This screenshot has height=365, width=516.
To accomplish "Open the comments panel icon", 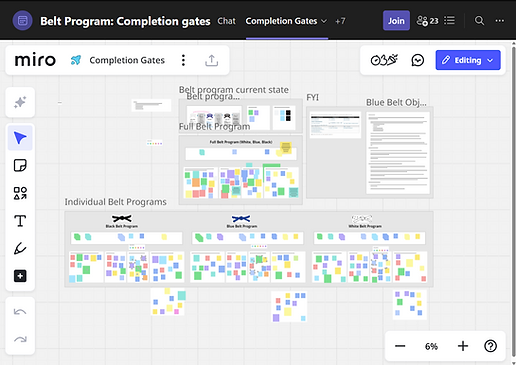I will pyautogui.click(x=417, y=60).
